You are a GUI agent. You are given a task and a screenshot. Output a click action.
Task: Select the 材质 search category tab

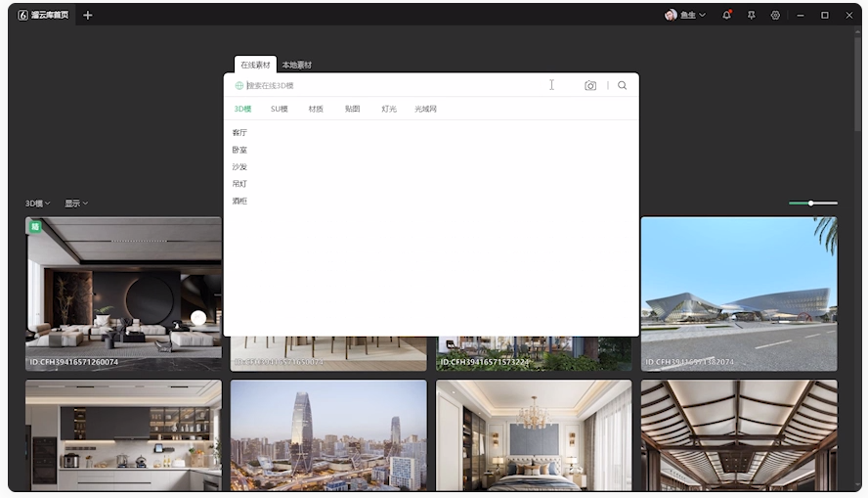coord(316,110)
